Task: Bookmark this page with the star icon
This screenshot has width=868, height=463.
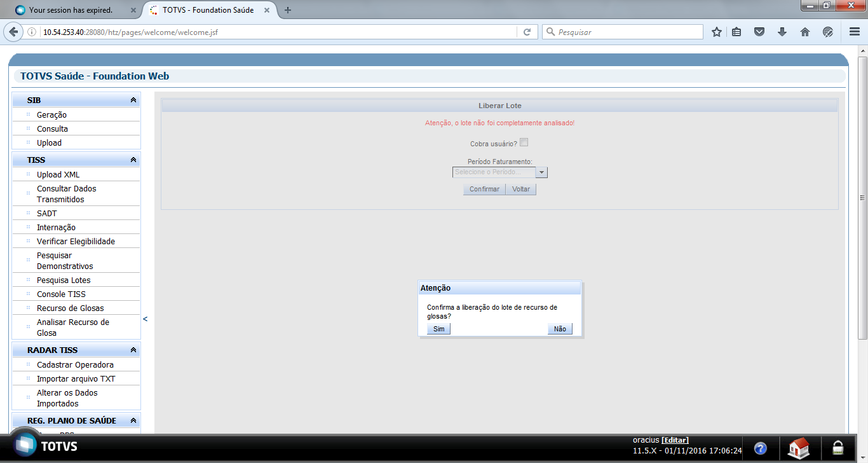Action: tap(717, 32)
